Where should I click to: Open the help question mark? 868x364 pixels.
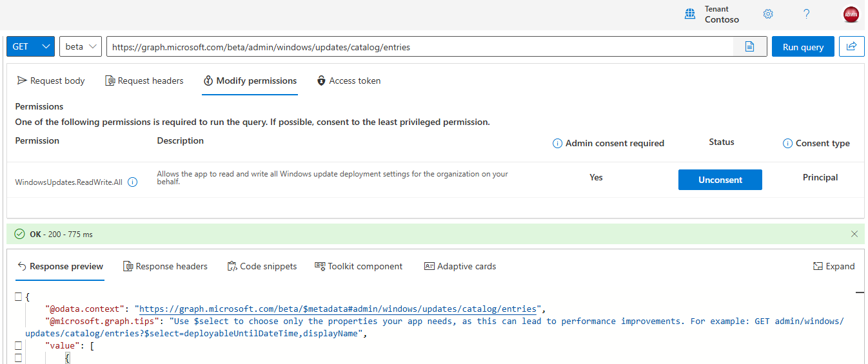click(x=806, y=14)
